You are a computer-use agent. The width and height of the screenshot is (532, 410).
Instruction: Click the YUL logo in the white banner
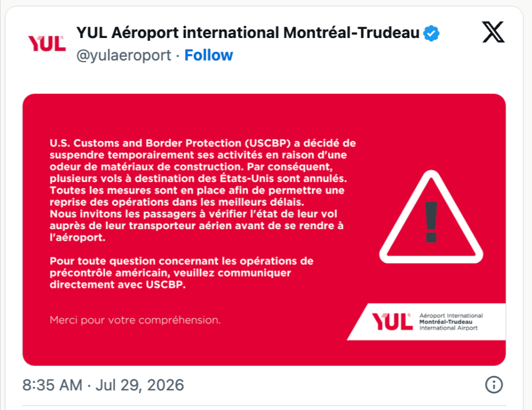click(392, 321)
